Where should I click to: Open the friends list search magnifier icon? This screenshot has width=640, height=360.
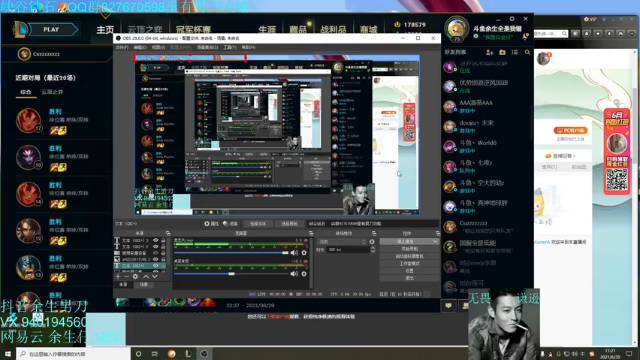coord(527,52)
